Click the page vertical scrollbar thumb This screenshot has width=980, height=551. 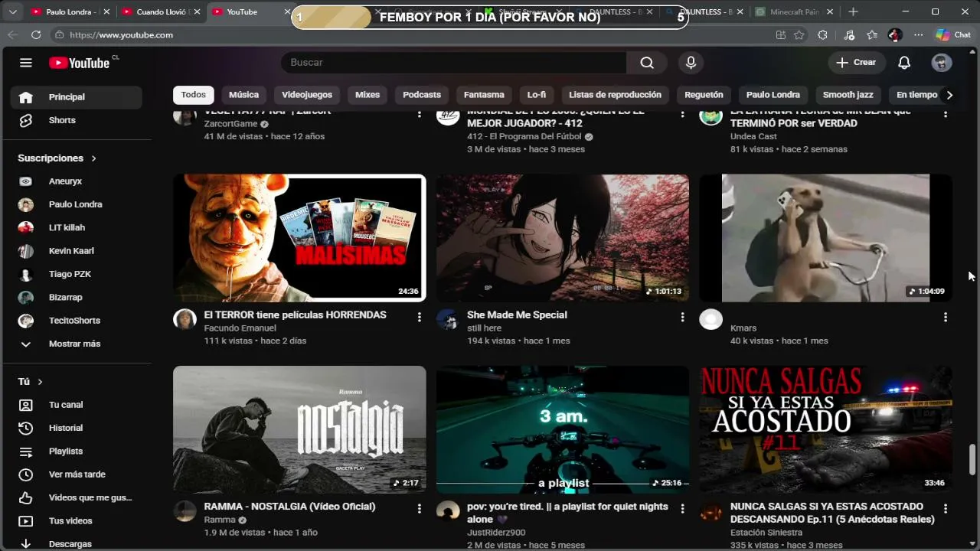tap(973, 459)
